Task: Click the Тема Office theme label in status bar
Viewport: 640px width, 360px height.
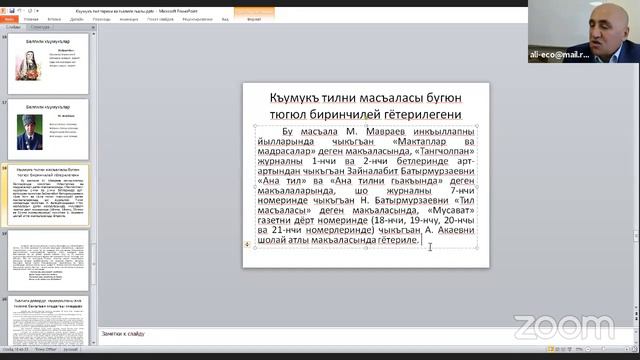Action: (46, 349)
